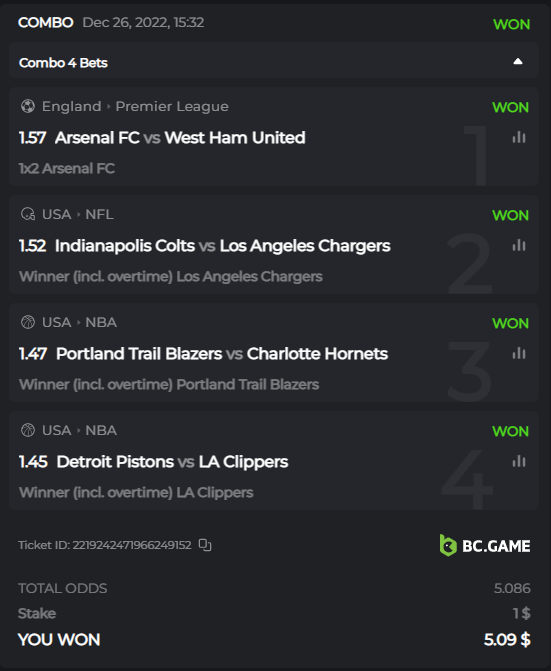Open stats icon for Colts vs Chargers
Screen dimensions: 551x671
(x=519, y=245)
